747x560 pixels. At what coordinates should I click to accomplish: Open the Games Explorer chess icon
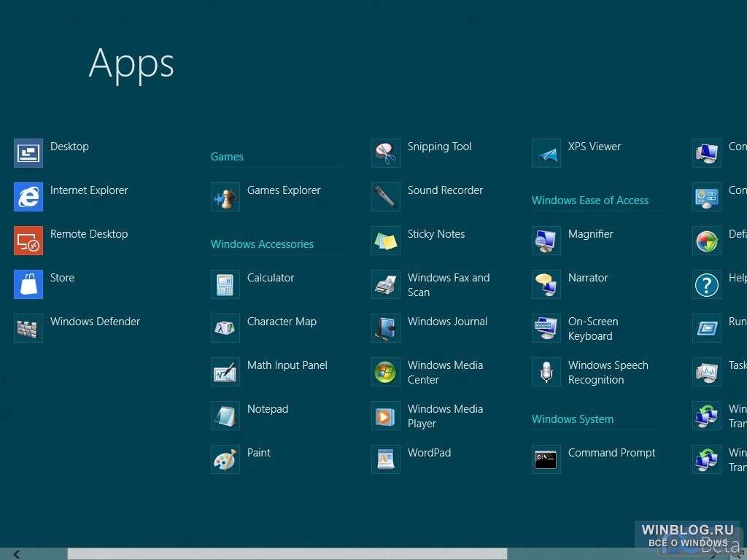(x=225, y=197)
